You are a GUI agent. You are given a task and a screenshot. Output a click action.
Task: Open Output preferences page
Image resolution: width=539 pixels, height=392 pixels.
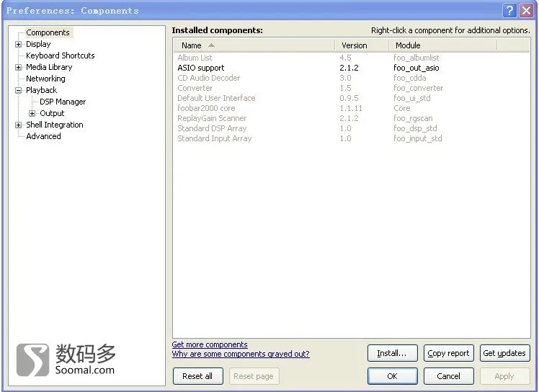[x=52, y=113]
